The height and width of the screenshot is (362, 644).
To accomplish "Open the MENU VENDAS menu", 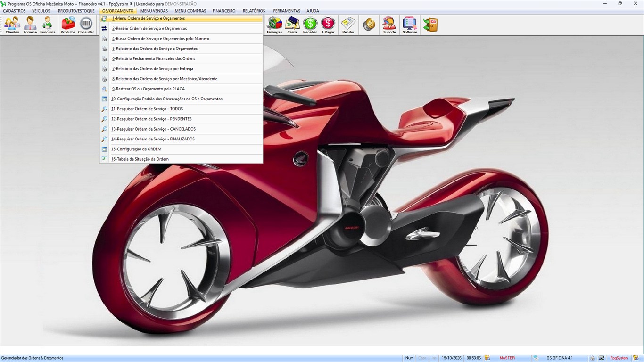I will click(x=154, y=11).
